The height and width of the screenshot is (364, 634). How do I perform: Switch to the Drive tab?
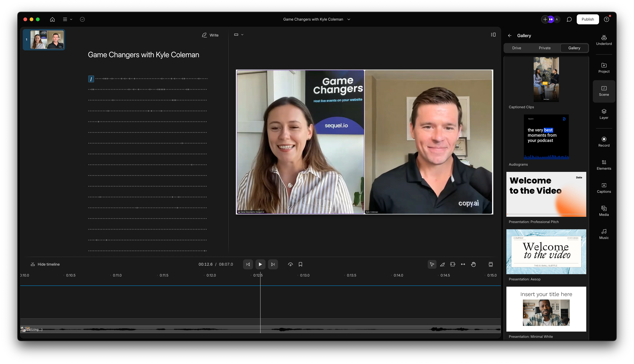(517, 48)
